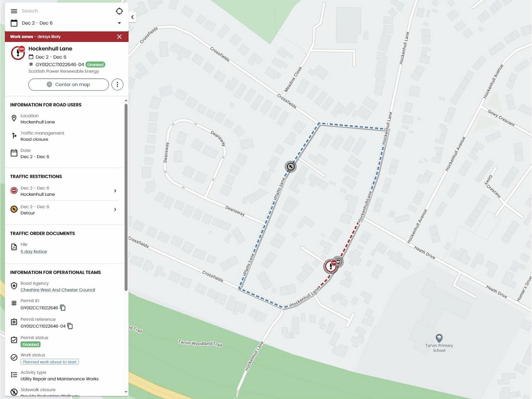Click the Granted status badge near header
This screenshot has height=399, width=532.
(x=95, y=65)
